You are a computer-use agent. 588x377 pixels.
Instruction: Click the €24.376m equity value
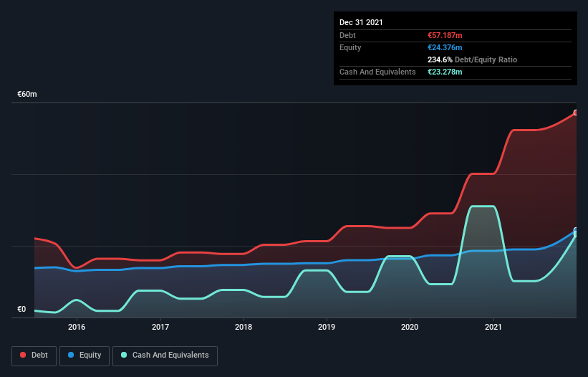click(445, 47)
